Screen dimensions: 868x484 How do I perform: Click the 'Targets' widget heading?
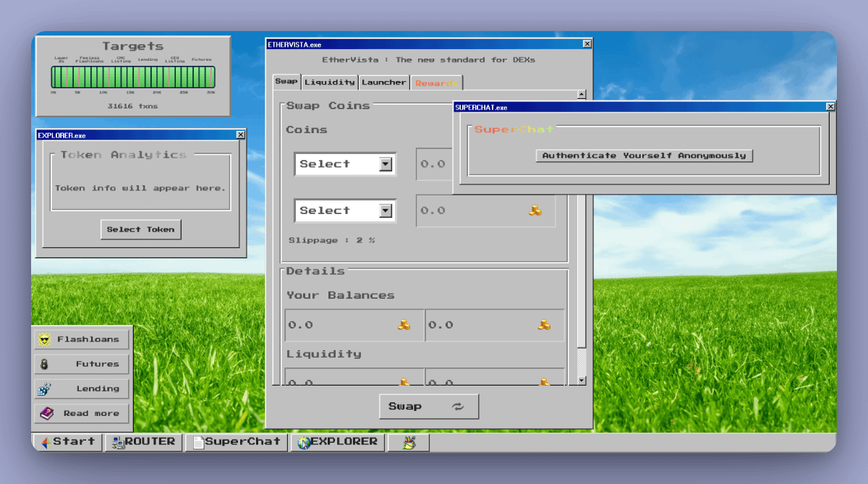132,46
